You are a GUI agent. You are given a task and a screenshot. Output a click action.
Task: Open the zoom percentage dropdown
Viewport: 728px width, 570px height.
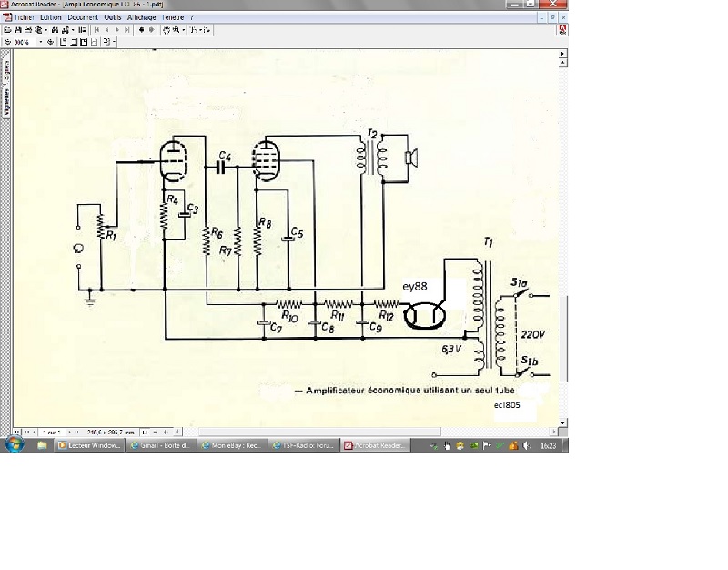click(x=41, y=42)
